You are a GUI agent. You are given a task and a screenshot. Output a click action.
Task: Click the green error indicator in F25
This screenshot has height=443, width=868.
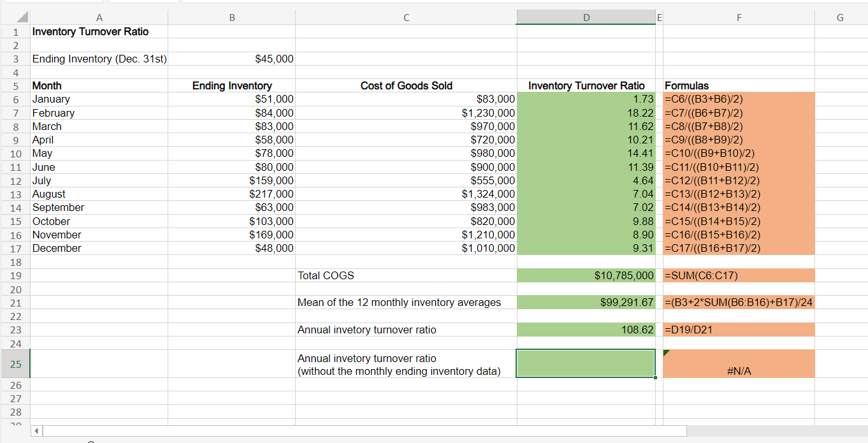tap(667, 353)
